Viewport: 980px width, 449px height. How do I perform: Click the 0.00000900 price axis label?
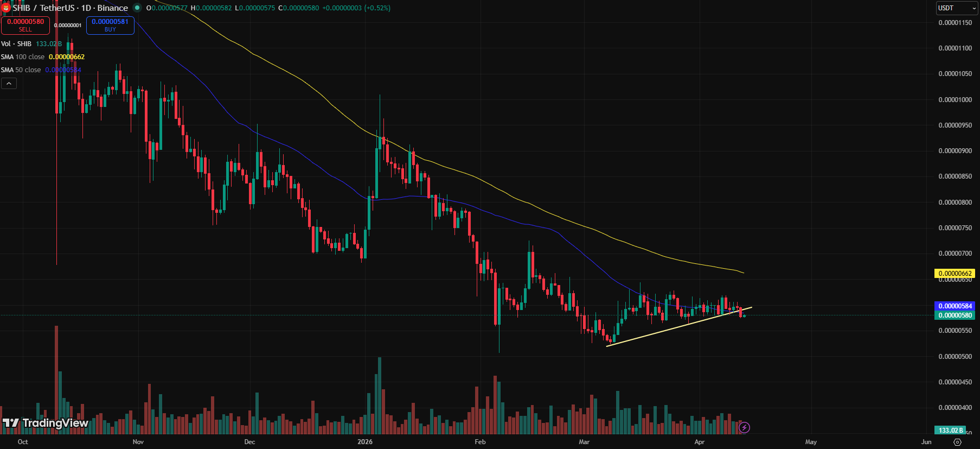click(955, 151)
